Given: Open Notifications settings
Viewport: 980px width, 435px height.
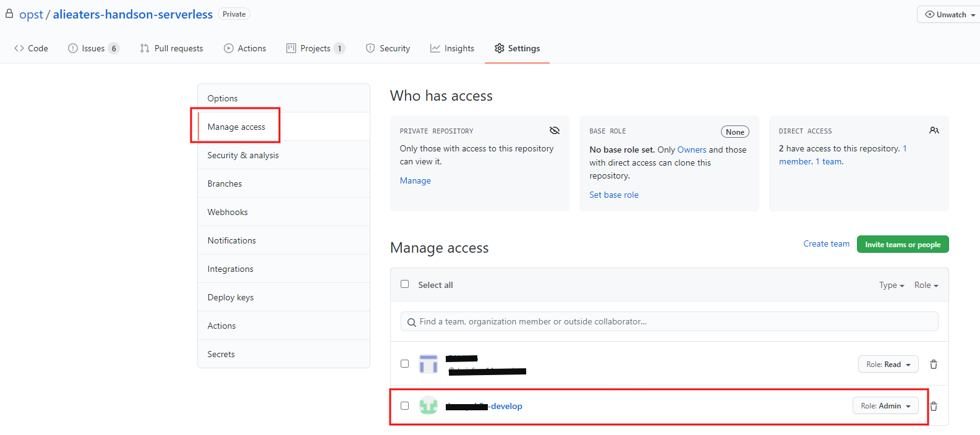Looking at the screenshot, I should [284, 240].
